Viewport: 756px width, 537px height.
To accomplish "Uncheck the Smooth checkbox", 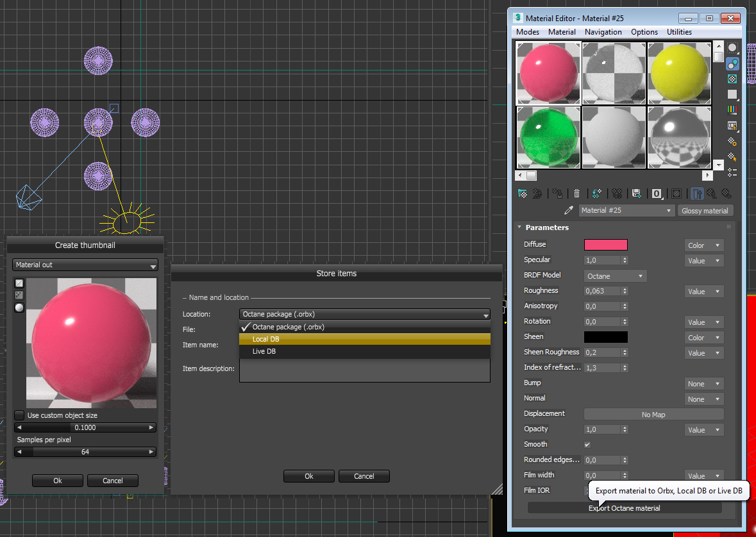I will click(587, 445).
